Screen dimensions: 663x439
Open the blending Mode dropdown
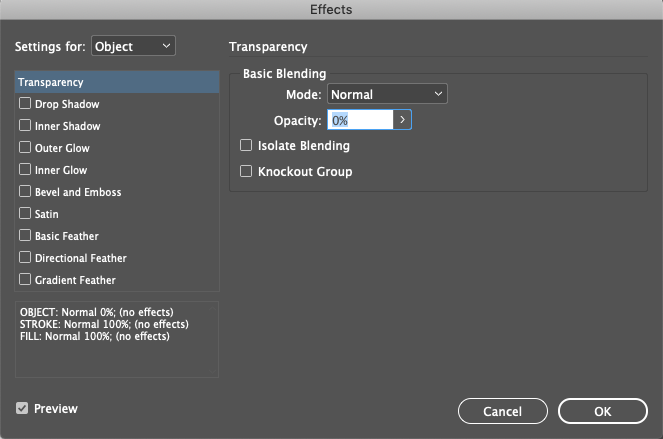pos(387,95)
